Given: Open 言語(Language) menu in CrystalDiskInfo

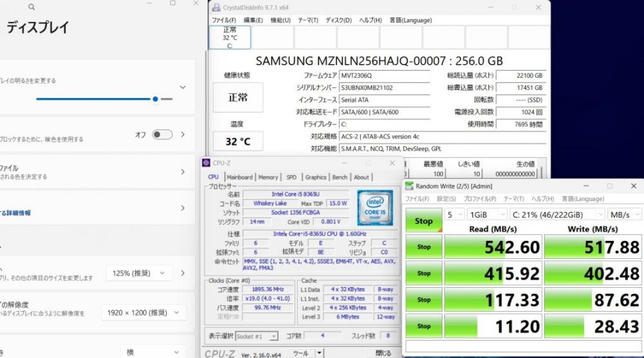Looking at the screenshot, I should (410, 20).
